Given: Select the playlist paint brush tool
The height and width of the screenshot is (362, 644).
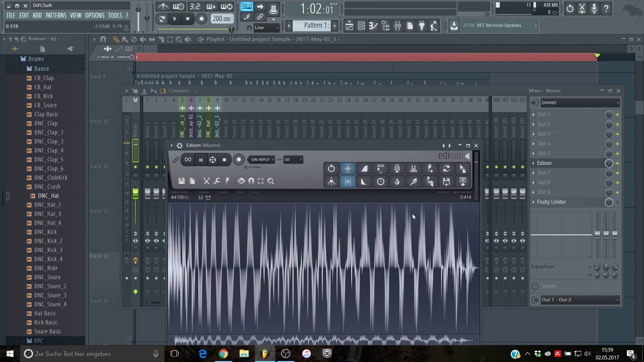Looking at the screenshot, I should click(125, 39).
